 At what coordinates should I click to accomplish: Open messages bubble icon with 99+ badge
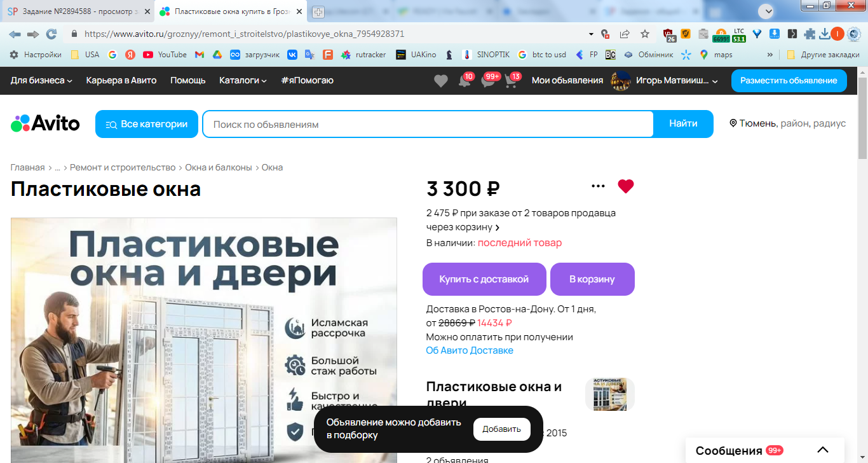coord(488,81)
